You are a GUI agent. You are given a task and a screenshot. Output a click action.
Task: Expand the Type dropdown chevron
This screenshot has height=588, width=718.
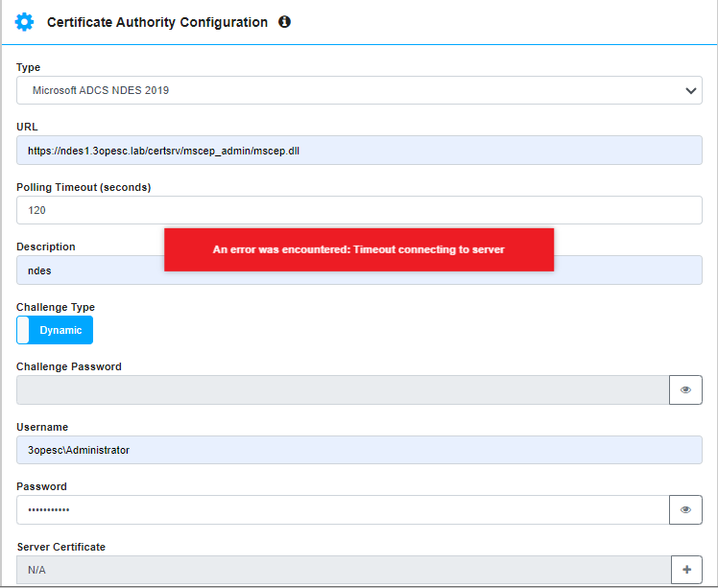pos(690,90)
